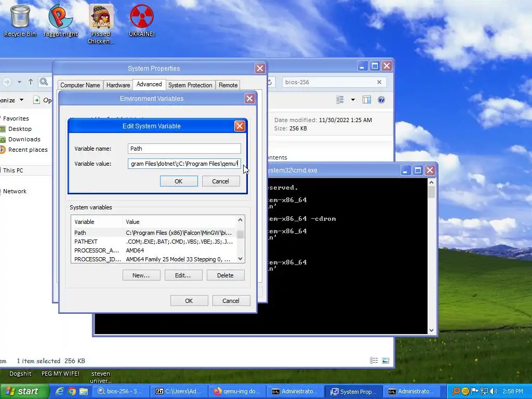Click the Explorer refresh icon
Screen dimensions: 532x399
pyautogui.click(x=270, y=82)
